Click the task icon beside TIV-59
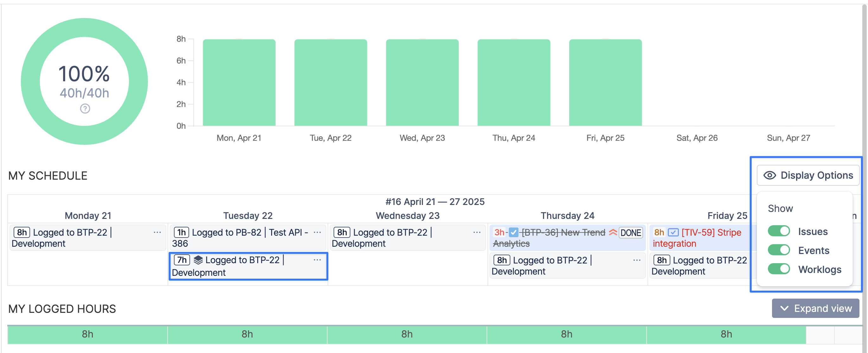 point(673,232)
